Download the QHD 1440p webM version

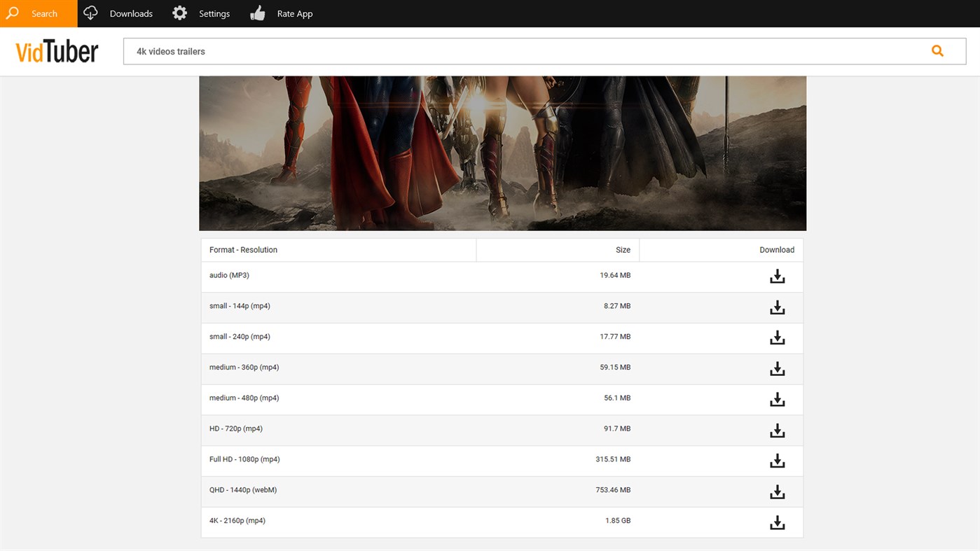pyautogui.click(x=777, y=491)
